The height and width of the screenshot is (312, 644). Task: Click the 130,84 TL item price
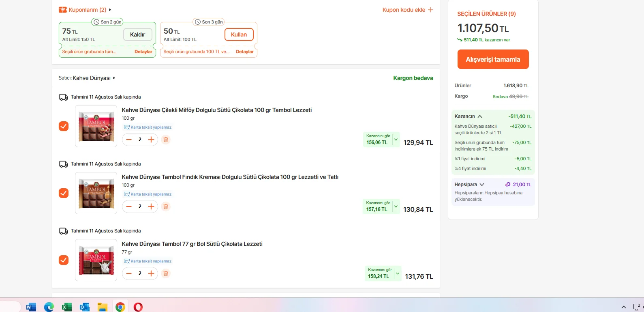418,210
